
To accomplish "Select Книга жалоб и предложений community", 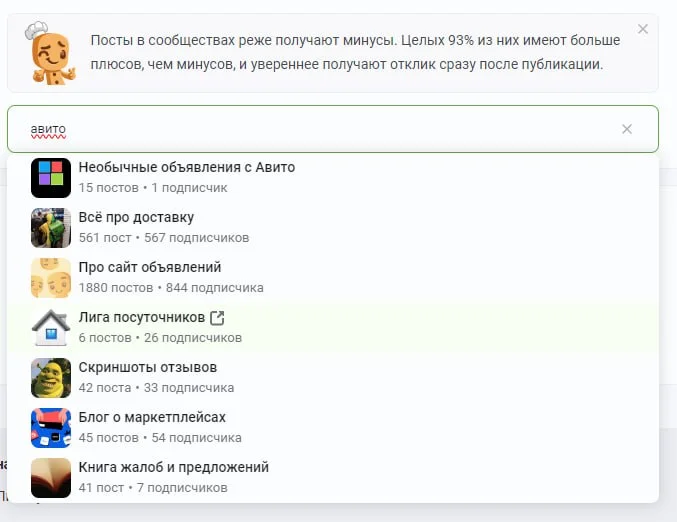I will point(333,478).
